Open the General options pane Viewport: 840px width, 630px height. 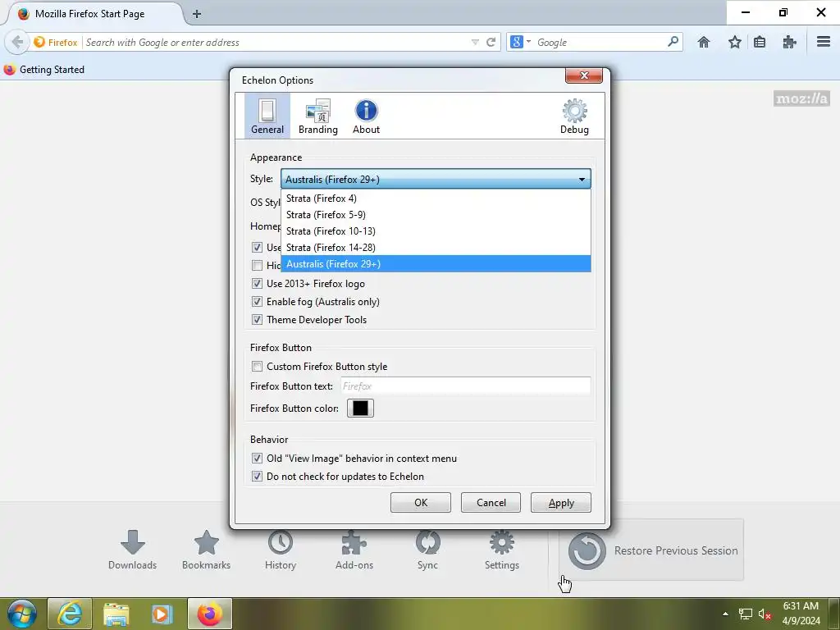click(x=267, y=116)
